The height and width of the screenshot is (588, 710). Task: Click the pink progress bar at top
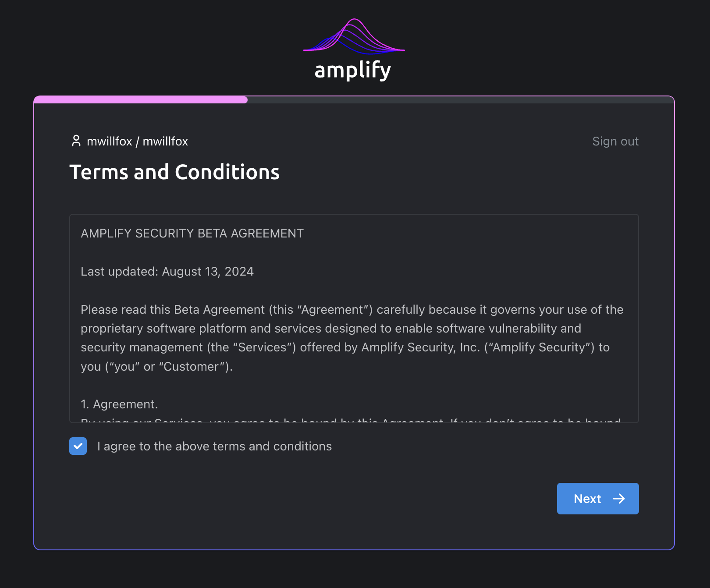coord(140,99)
